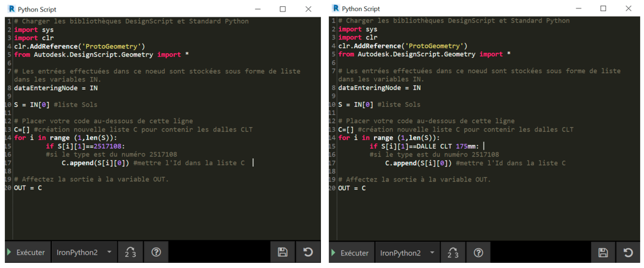Screen dimensions: 644x268
Task: Click OUT = C line in left editor
Action: pyautogui.click(x=28, y=188)
